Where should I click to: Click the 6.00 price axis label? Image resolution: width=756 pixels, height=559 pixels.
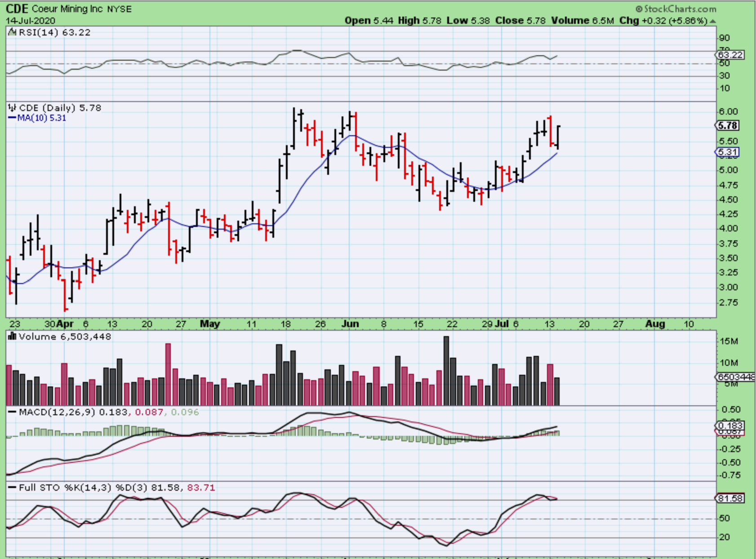click(728, 112)
